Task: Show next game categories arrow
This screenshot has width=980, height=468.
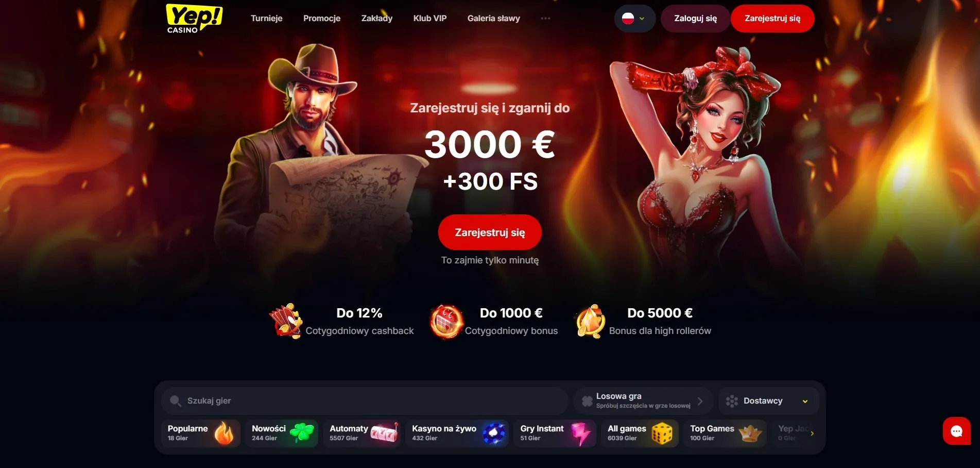Action: coord(812,433)
